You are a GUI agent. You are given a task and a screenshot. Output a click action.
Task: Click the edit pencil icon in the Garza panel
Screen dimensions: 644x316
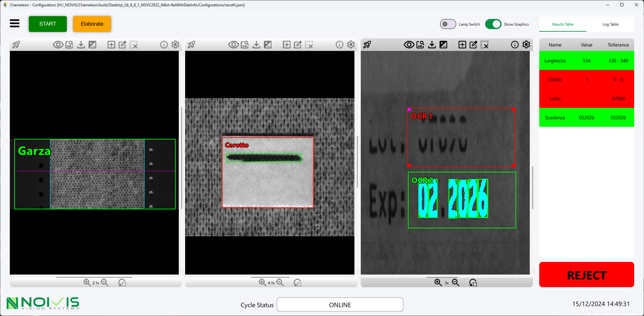point(122,45)
